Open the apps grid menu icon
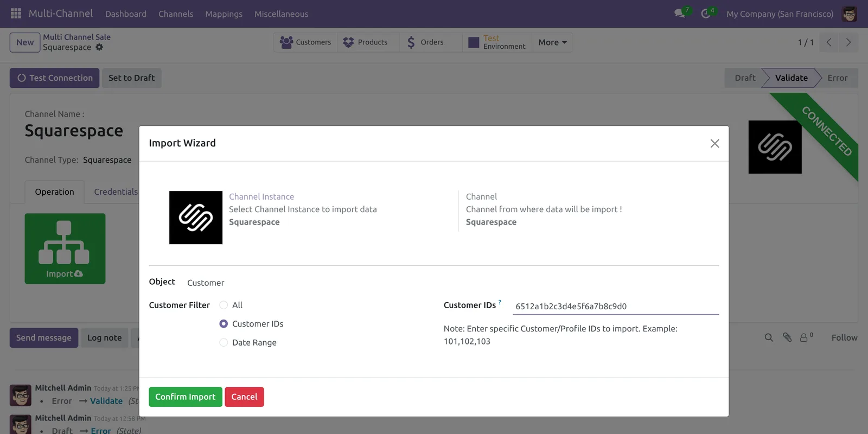The image size is (868, 434). [x=16, y=14]
